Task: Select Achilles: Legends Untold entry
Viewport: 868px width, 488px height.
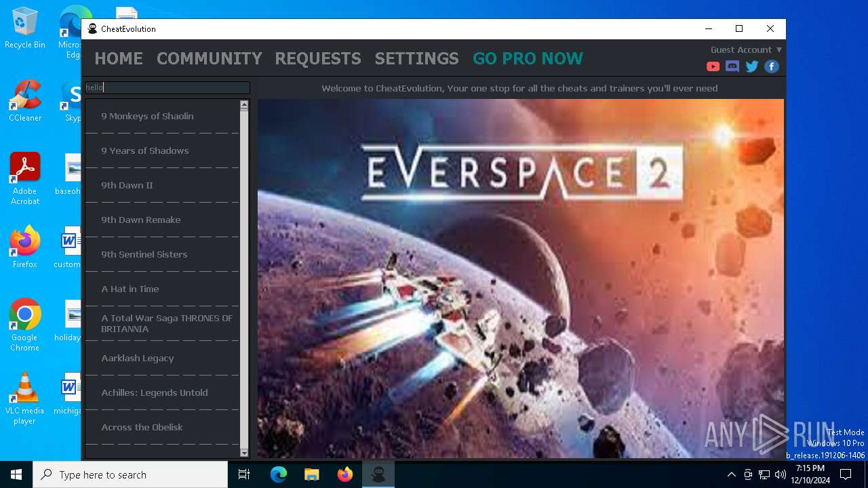Action: (x=163, y=392)
